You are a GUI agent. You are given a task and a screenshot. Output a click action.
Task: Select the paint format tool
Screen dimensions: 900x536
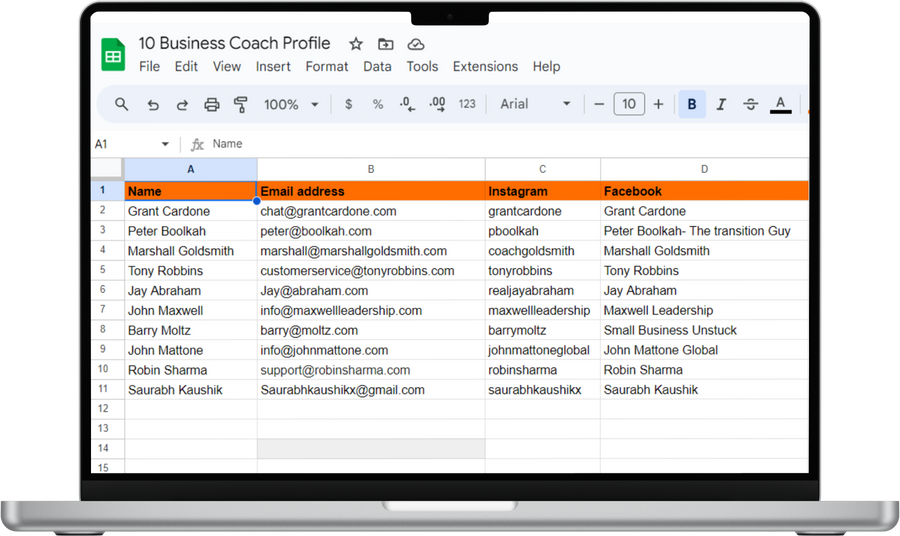tap(240, 104)
